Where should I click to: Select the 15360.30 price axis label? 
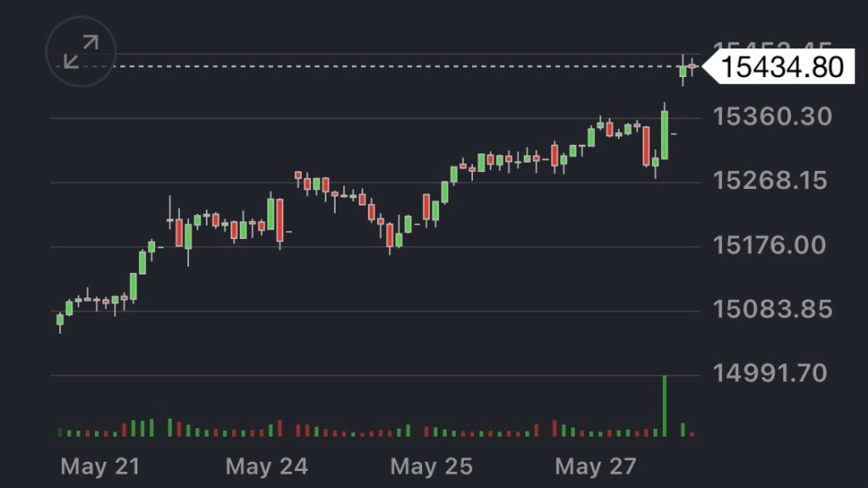772,116
